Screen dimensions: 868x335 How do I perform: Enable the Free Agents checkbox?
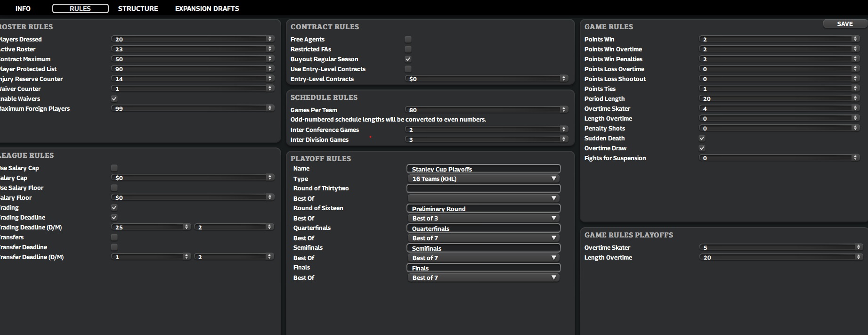tap(408, 39)
